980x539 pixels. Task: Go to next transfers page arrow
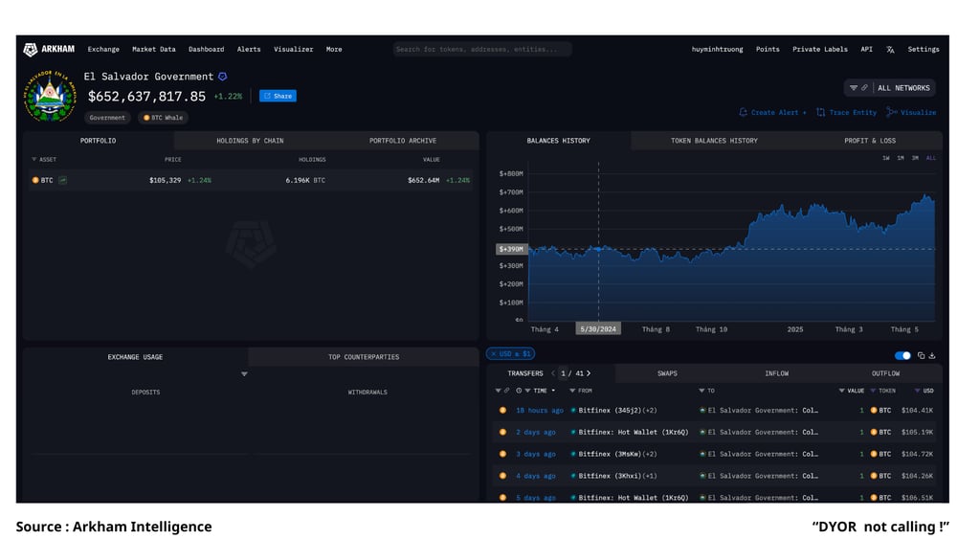pyautogui.click(x=589, y=373)
